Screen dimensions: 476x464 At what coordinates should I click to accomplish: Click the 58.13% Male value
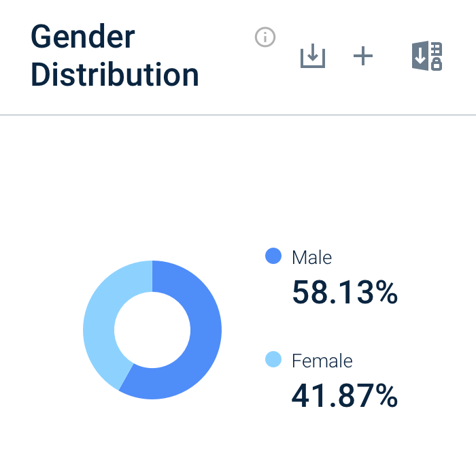tap(344, 293)
